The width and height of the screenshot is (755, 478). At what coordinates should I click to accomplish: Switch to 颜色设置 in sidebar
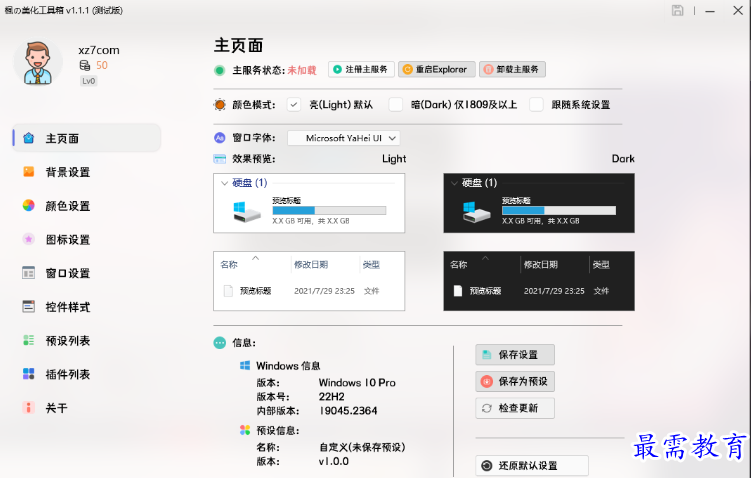coord(68,206)
